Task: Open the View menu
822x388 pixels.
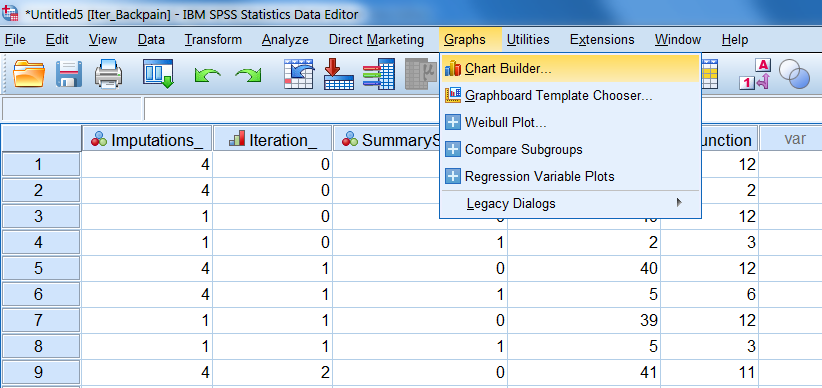Action: (103, 40)
